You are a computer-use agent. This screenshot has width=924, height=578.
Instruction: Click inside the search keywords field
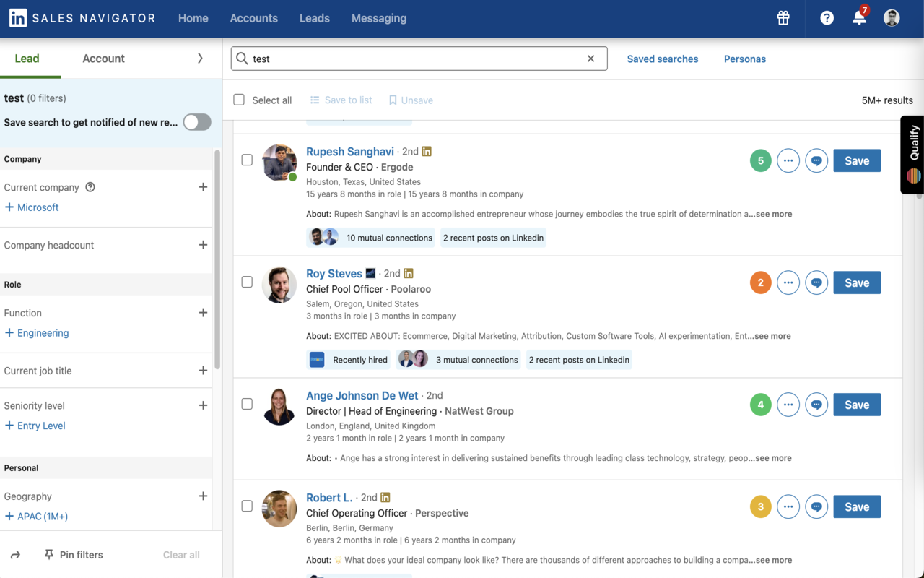(419, 59)
